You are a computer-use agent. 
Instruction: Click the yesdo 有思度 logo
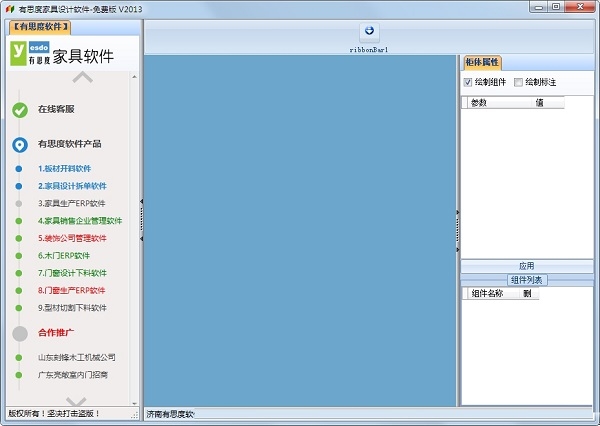[30, 53]
